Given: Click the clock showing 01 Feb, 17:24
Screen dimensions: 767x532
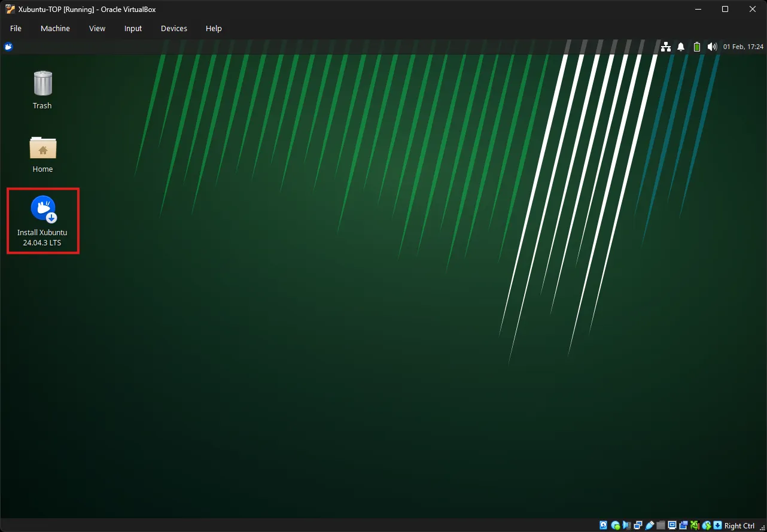Looking at the screenshot, I should pyautogui.click(x=742, y=46).
